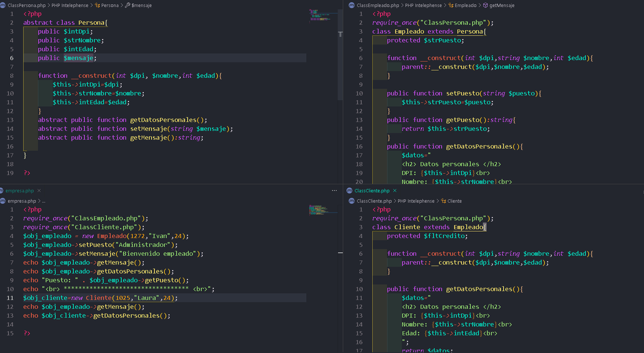
Task: Open the $mensaje property breadcrumb
Action: pos(138,5)
